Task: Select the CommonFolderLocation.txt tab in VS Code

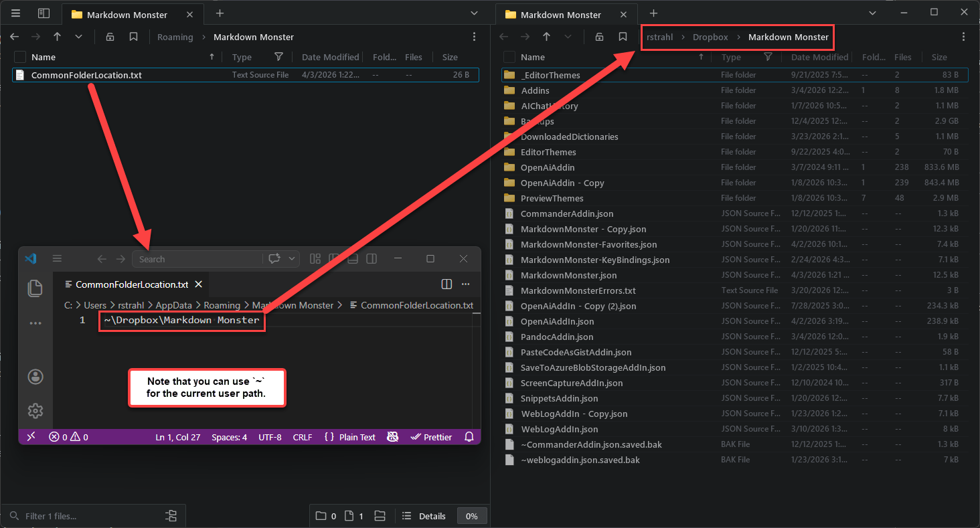Action: pyautogui.click(x=131, y=284)
